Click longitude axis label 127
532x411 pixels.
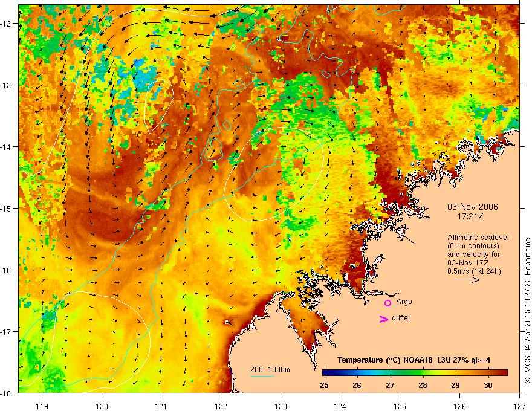519,406
